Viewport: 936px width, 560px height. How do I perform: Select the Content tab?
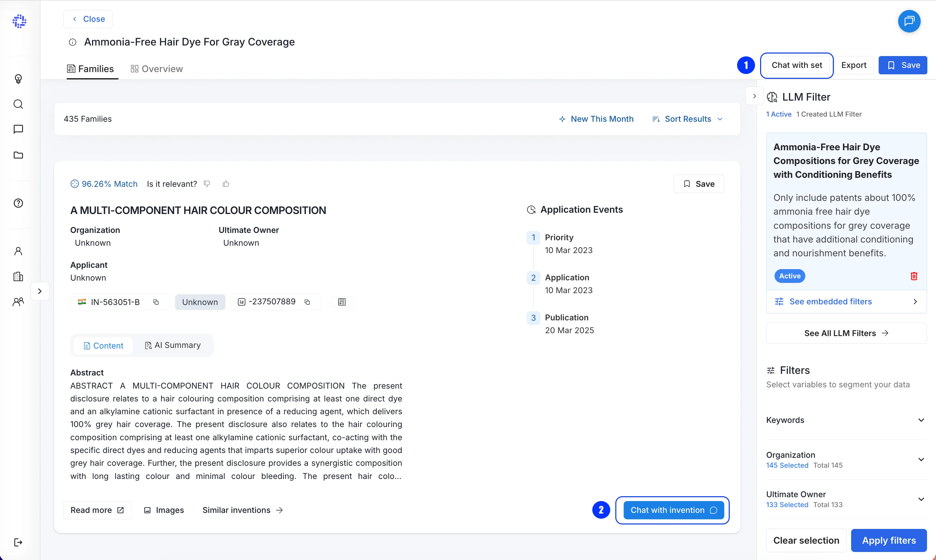[103, 346]
